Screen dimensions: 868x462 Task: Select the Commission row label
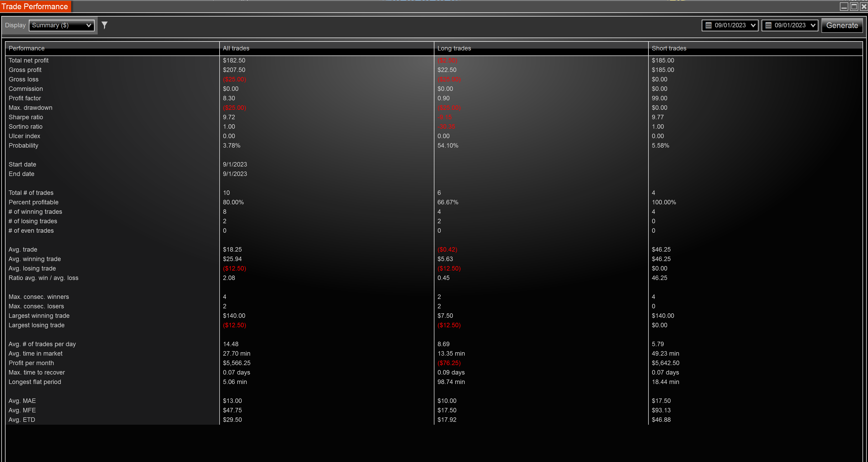click(26, 89)
